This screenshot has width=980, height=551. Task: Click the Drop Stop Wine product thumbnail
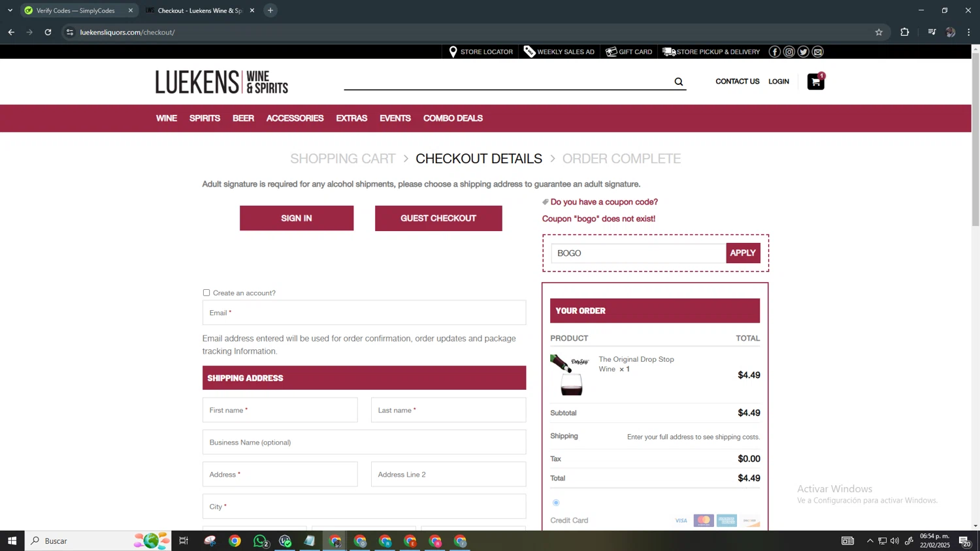click(570, 375)
